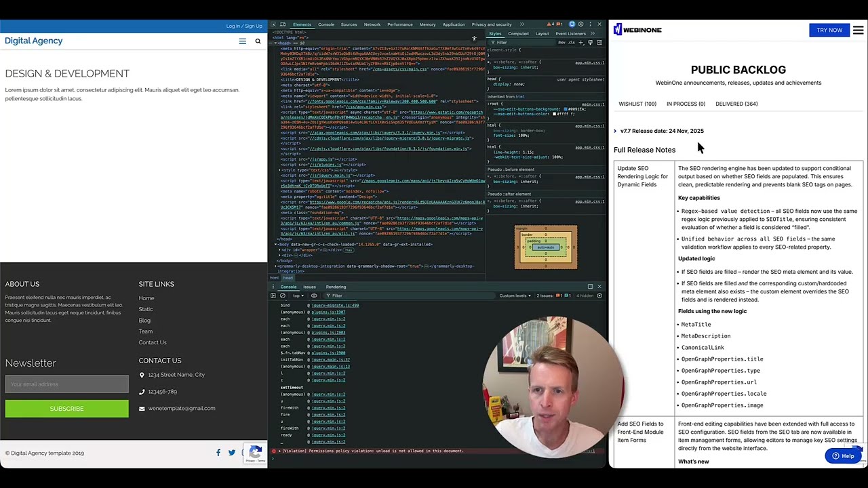Click the accessibility figure icon in Elements panel
The width and height of the screenshot is (868, 488).
click(x=474, y=39)
